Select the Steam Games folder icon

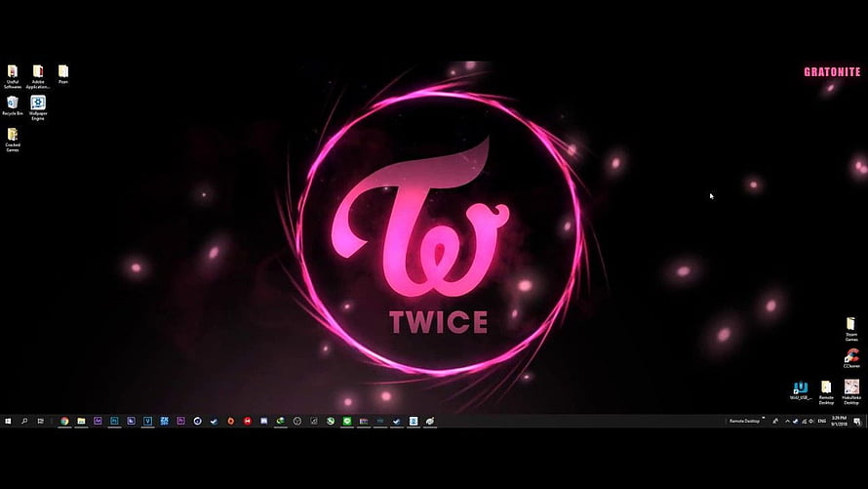click(850, 328)
